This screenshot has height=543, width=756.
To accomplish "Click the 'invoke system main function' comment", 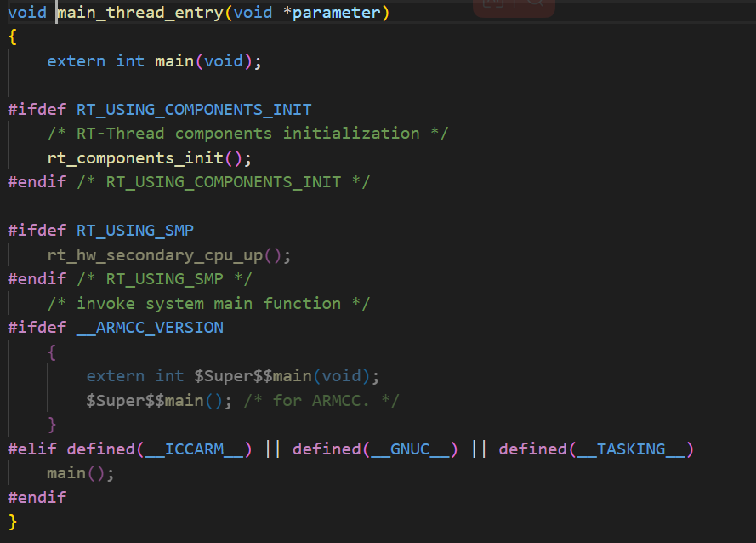I will (208, 304).
